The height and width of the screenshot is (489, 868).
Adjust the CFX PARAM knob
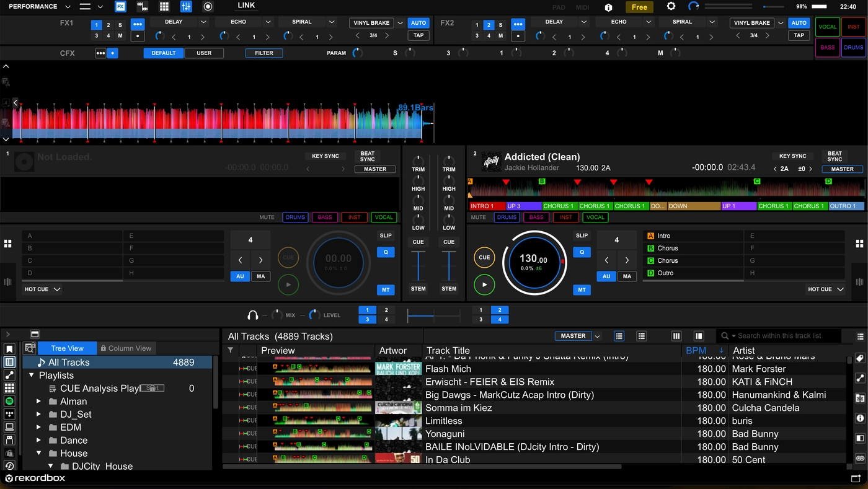(x=357, y=53)
